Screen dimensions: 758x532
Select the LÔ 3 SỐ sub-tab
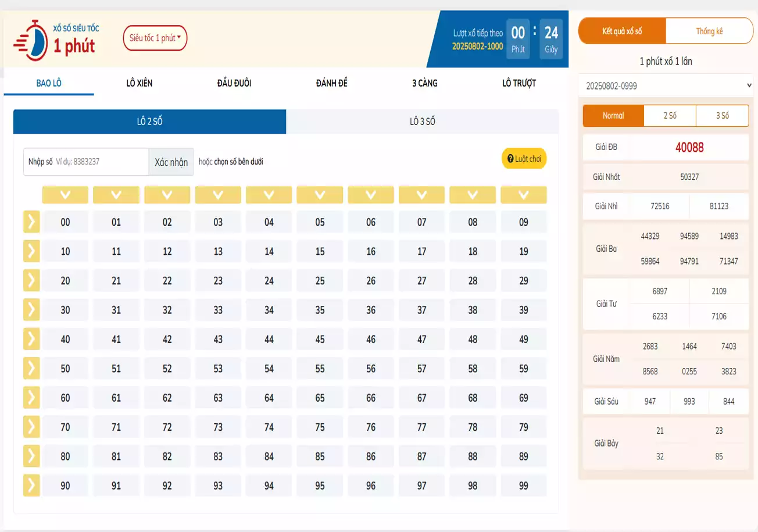pos(423,122)
